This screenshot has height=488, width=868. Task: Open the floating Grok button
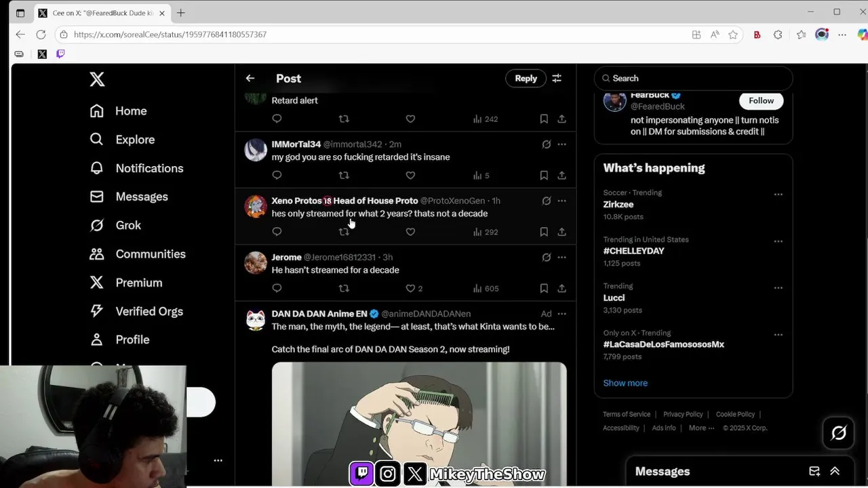[839, 433]
